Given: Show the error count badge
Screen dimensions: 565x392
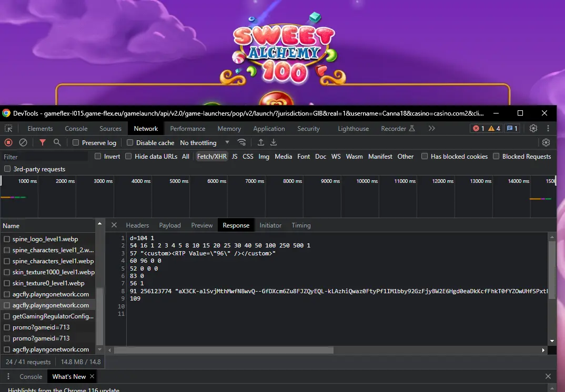Looking at the screenshot, I should [479, 129].
